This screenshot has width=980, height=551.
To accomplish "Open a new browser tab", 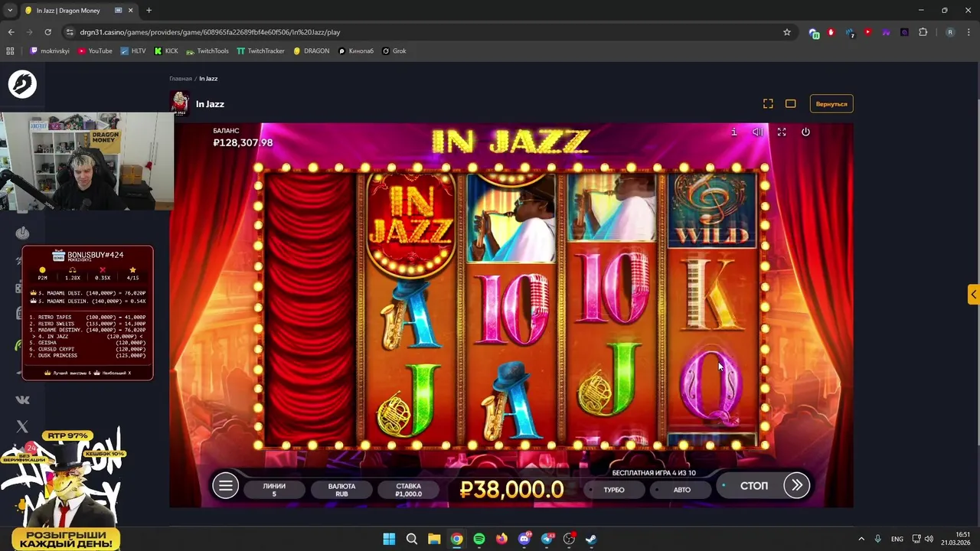I will pyautogui.click(x=149, y=11).
